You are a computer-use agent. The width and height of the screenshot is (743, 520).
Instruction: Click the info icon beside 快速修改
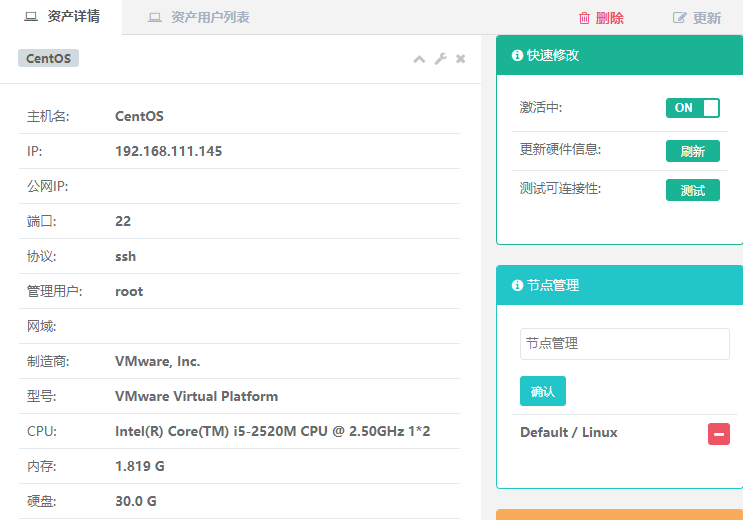pyautogui.click(x=517, y=55)
